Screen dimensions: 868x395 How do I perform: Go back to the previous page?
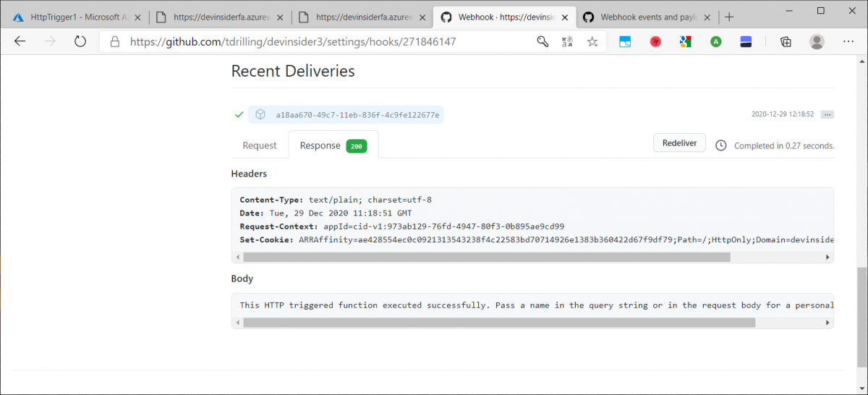point(20,42)
